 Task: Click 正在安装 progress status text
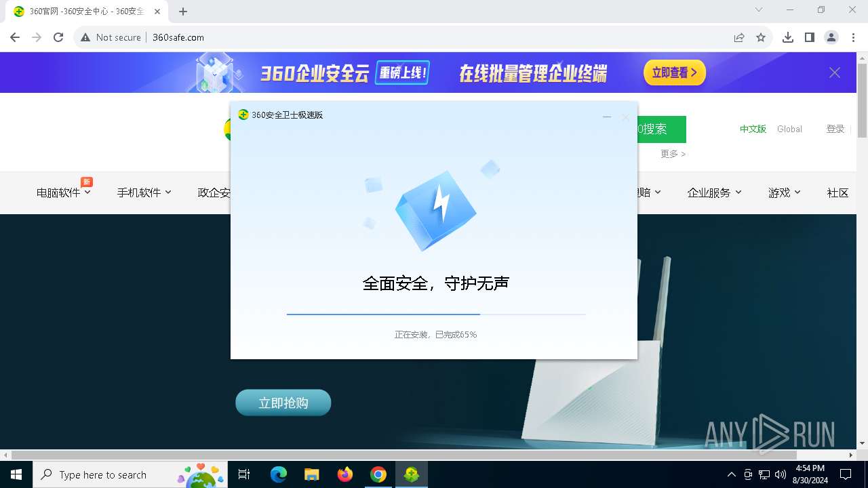point(436,335)
